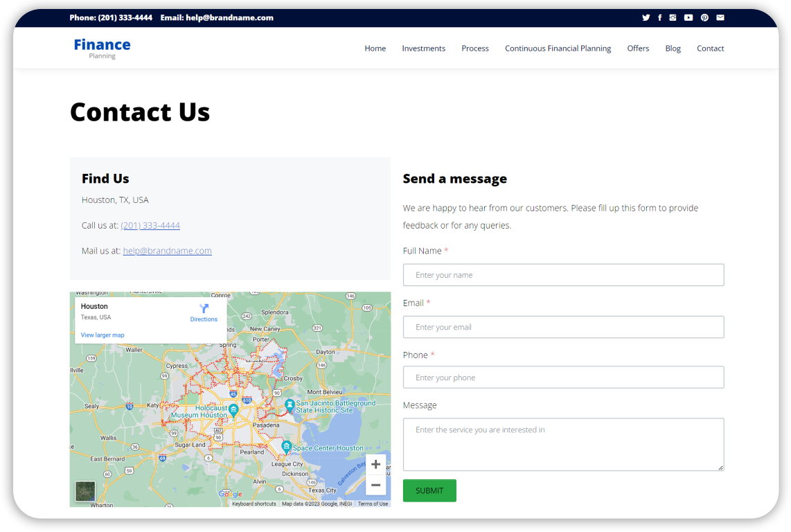Image resolution: width=791 pixels, height=532 pixels.
Task: Open map Keyboard shortcuts link
Action: [x=254, y=504]
